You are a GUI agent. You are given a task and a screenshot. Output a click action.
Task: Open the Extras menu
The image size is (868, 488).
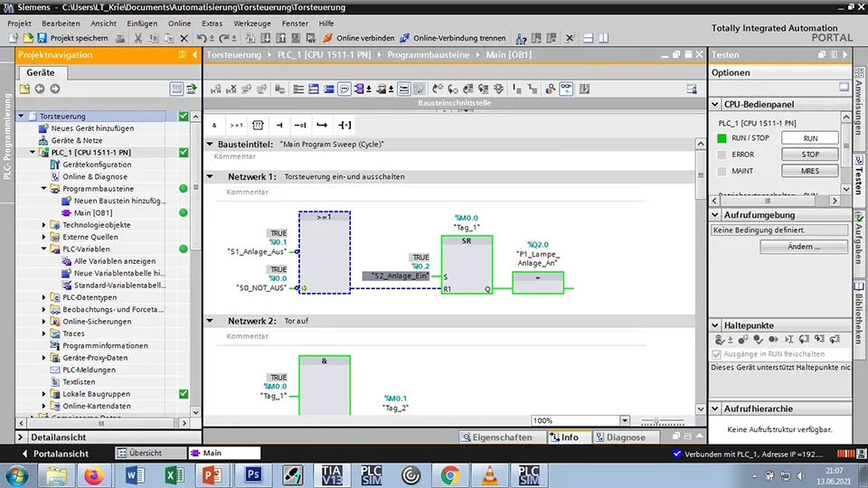[212, 23]
